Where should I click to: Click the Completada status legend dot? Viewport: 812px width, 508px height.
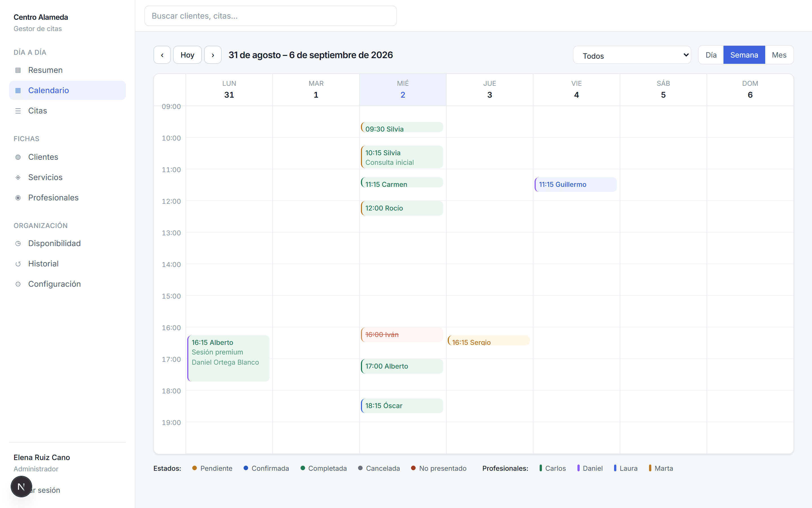coord(303,468)
